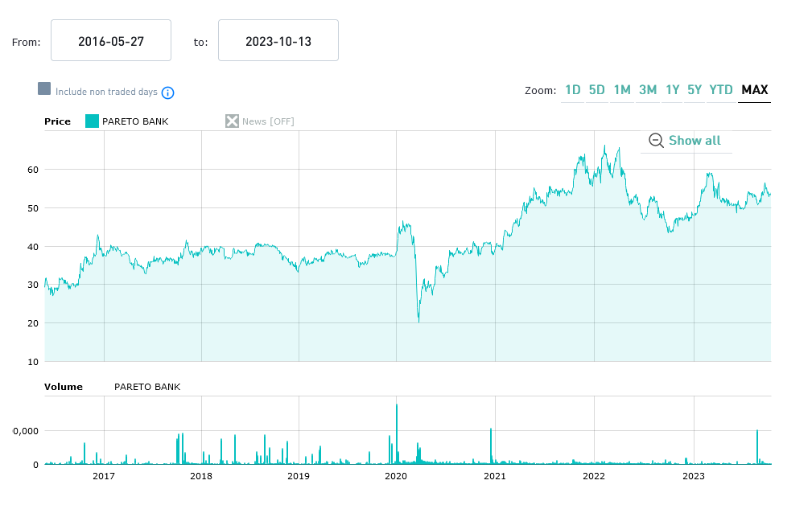Screen dimensions: 812x505
Task: Set zoom range to 5D
Action: click(596, 90)
